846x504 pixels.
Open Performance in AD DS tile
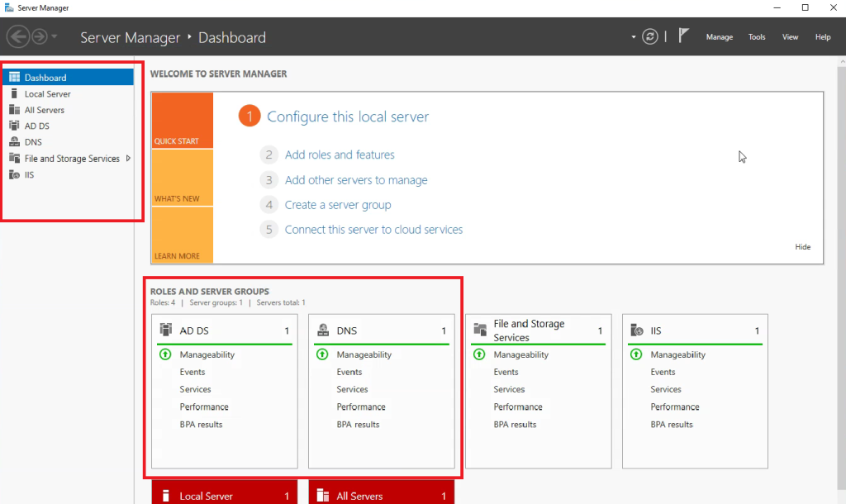(x=204, y=407)
